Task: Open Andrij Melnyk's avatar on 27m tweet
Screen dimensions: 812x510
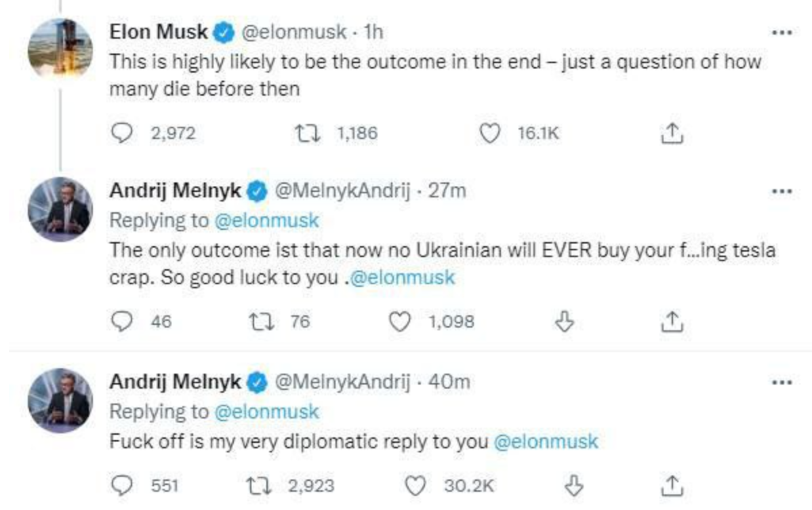Action: click(60, 210)
